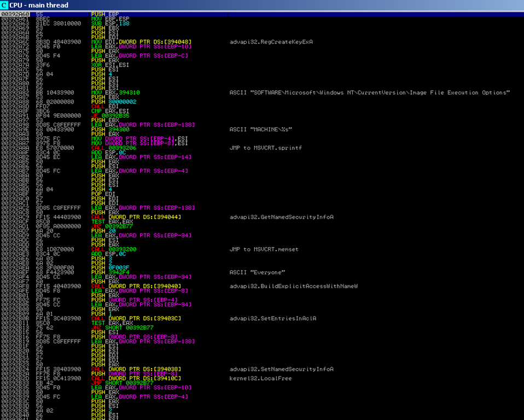
Task: Select the SUB ESP,138 instruction
Action: tap(110, 24)
